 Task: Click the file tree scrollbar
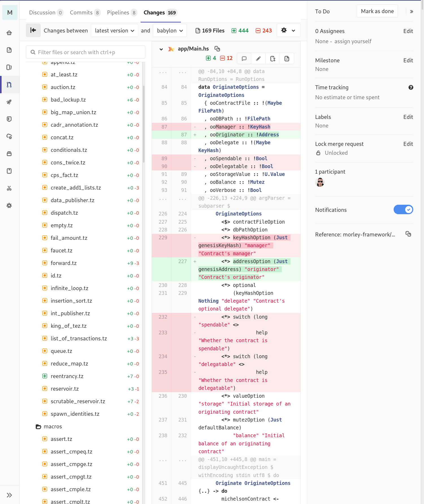click(x=144, y=124)
